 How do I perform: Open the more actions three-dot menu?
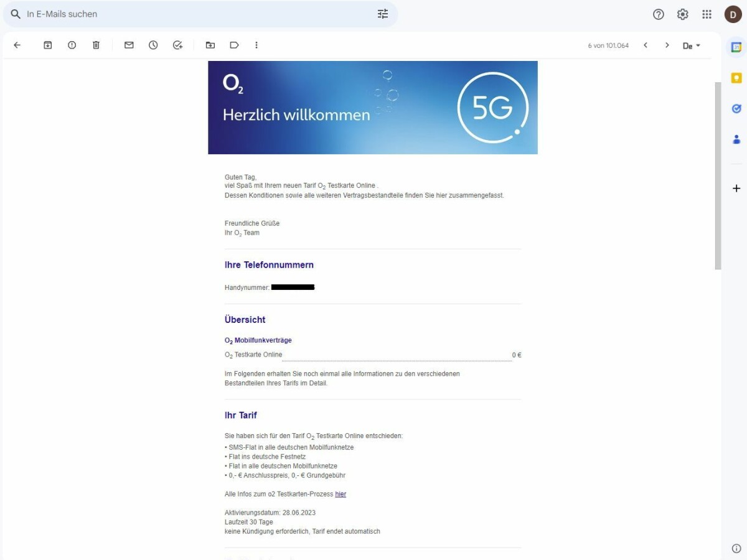(256, 45)
